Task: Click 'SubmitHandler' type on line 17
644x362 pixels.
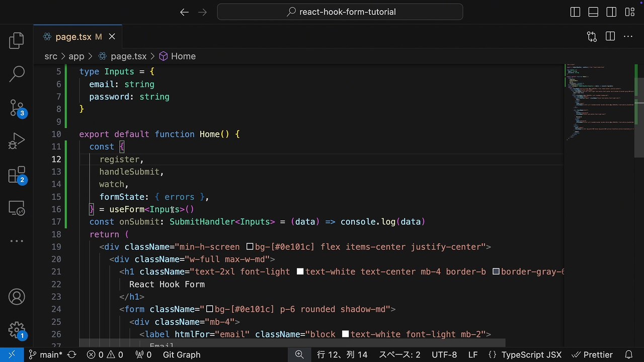Action: (x=202, y=222)
